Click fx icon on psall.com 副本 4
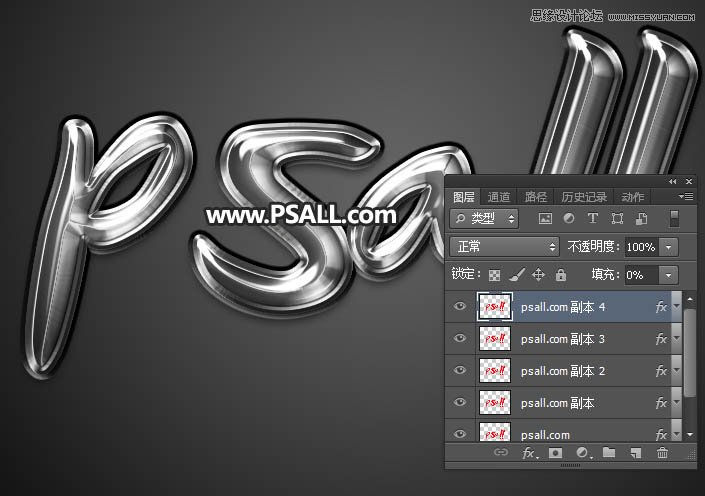The height and width of the screenshot is (496, 705). [x=661, y=307]
